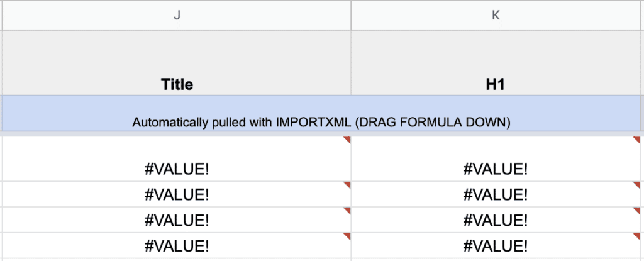The height and width of the screenshot is (261, 644).
Task: Select the column J header
Action: [177, 15]
